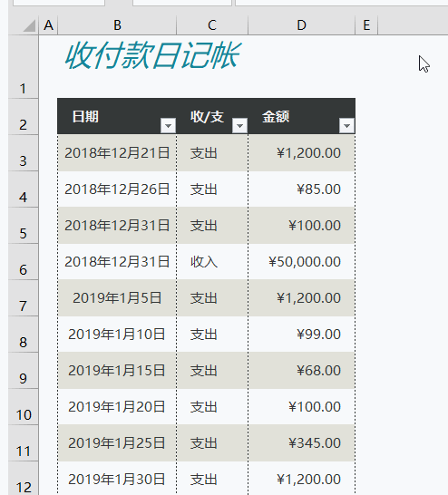The image size is (448, 495).
Task: Open the 日期 column filter dropdown
Action: [x=168, y=126]
